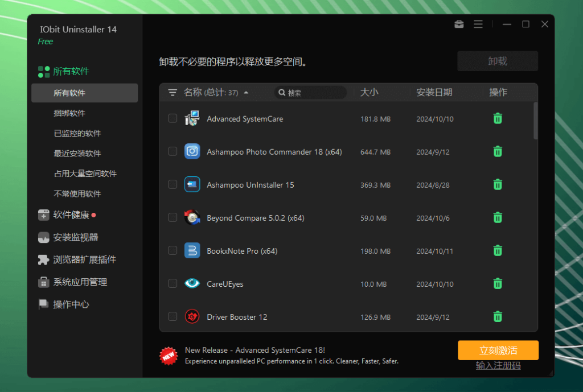Screen dimensions: 583x392
Task: Click the Driver Booster app icon
Action: [x=192, y=316]
